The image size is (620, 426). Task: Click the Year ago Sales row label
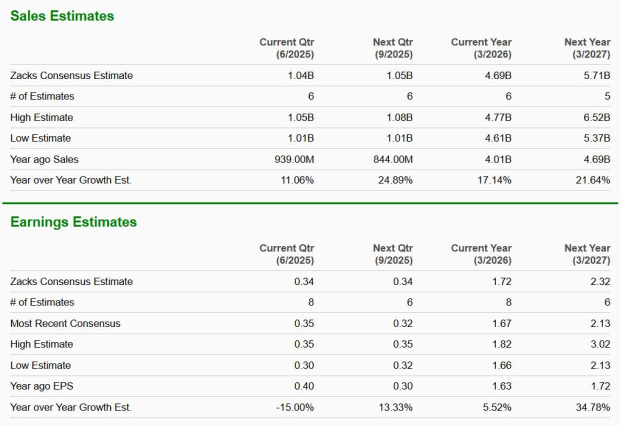[46, 159]
